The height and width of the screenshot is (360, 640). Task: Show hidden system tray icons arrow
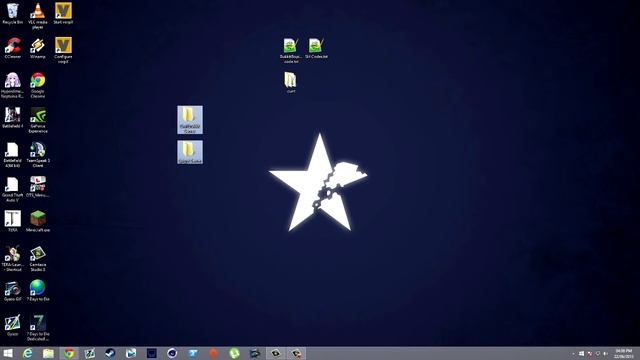coord(573,353)
